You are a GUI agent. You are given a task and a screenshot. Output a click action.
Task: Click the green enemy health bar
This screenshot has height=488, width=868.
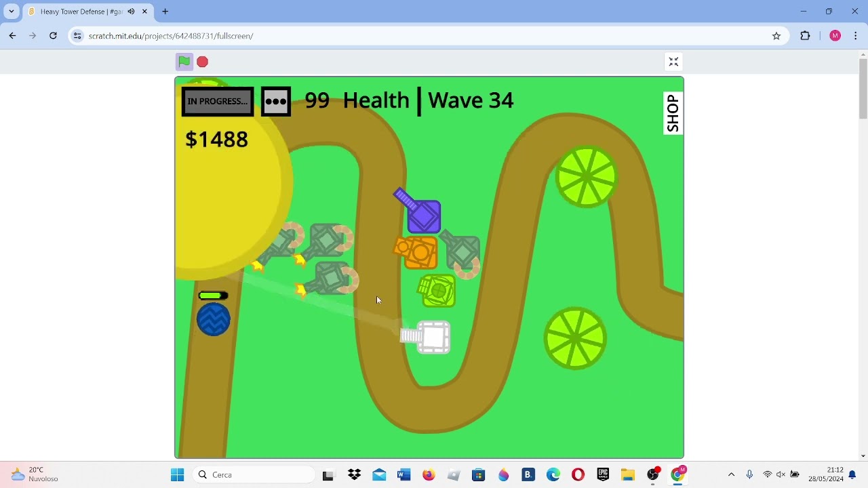point(213,296)
